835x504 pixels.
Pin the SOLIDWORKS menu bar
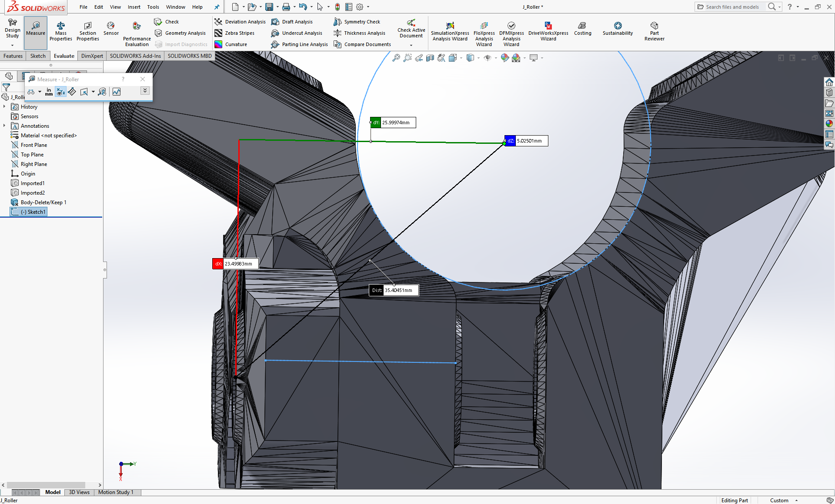point(217,7)
